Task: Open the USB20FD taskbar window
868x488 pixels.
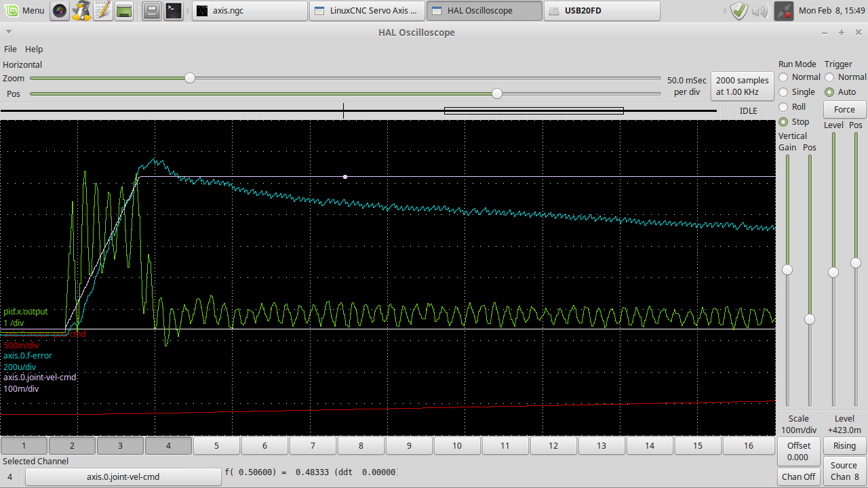Action: 601,10
